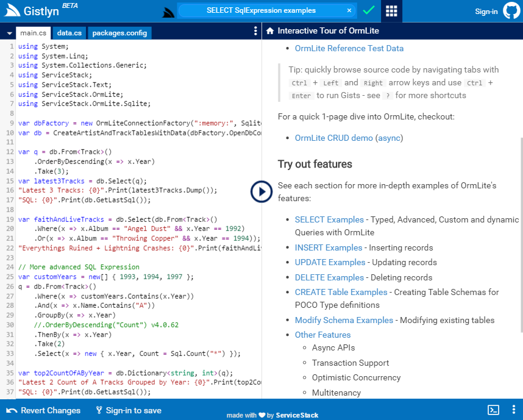Open SELECT Examples link

(x=329, y=219)
